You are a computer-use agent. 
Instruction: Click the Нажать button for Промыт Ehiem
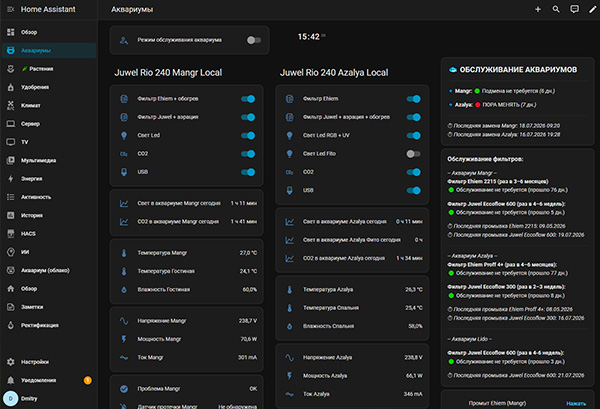coord(576,403)
